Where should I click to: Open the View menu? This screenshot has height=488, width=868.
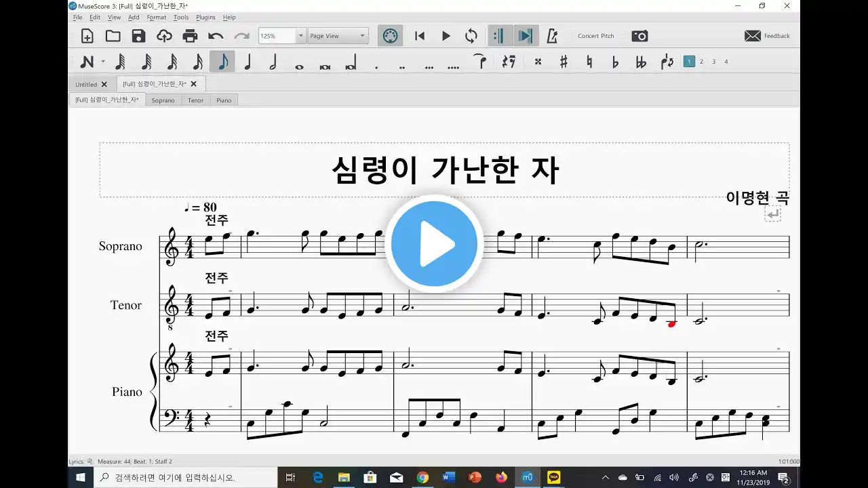[x=114, y=18]
